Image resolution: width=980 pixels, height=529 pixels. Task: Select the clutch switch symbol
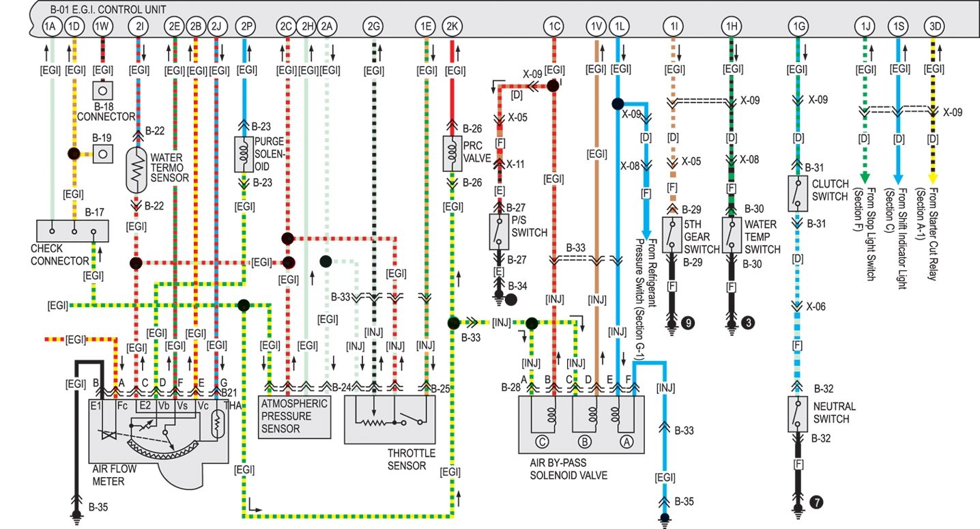point(797,193)
